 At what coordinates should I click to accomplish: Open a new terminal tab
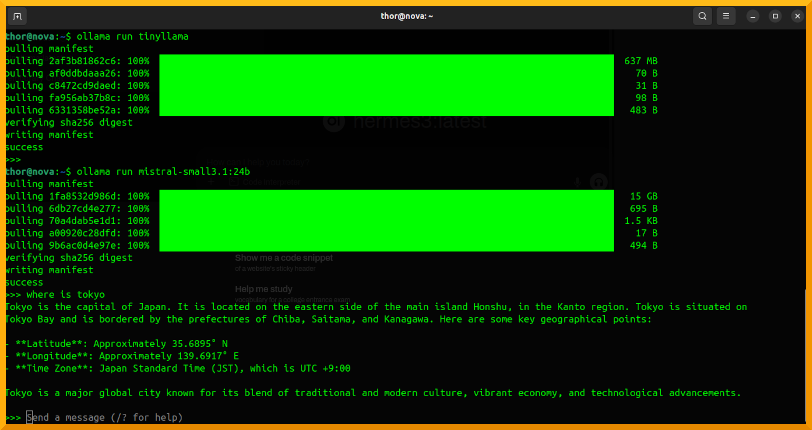(19, 16)
